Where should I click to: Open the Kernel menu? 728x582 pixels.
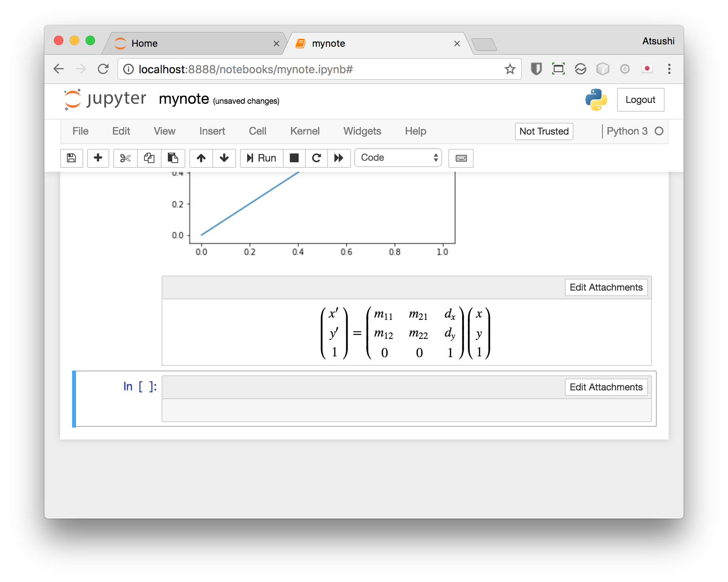tap(305, 131)
